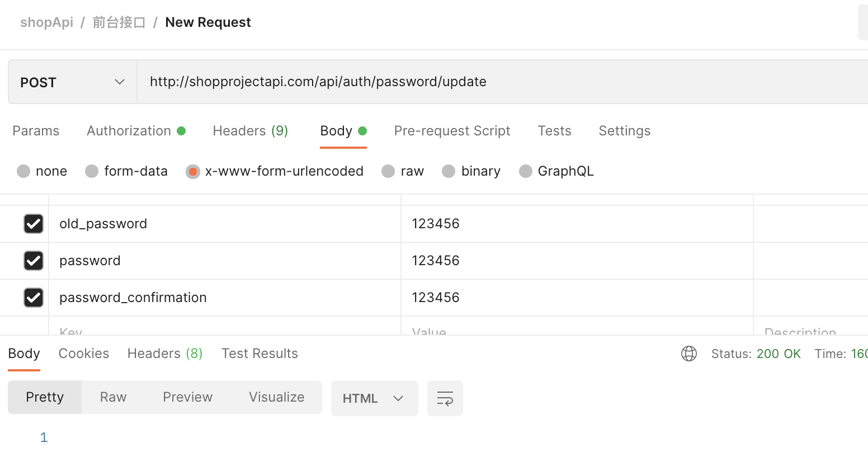Click the request URL input field
Screen dimensions: 868x452
pos(503,82)
